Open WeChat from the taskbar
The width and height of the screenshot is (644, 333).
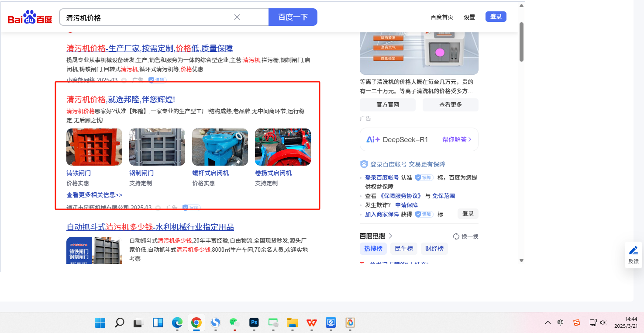(x=234, y=323)
